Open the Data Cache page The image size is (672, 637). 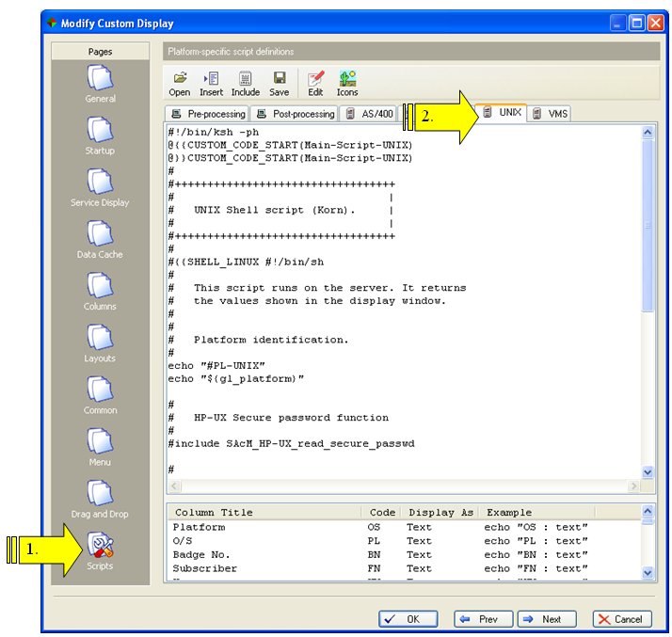point(100,234)
